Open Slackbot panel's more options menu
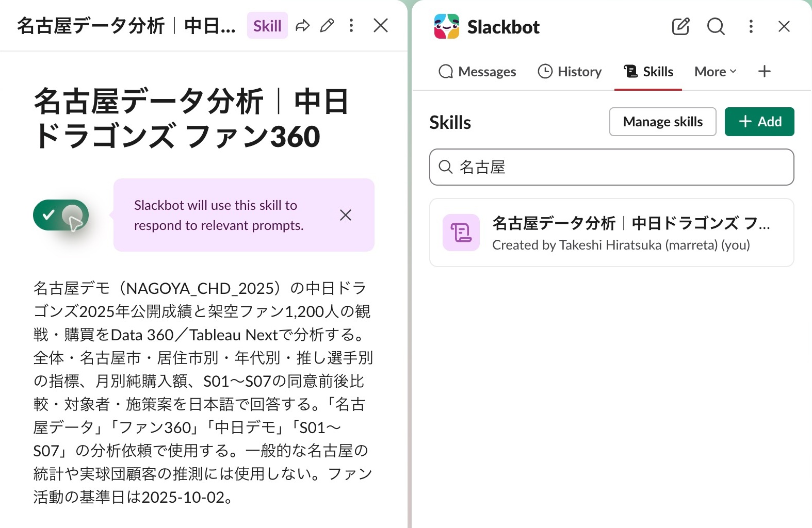Screen dimensions: 812x528 click(751, 26)
